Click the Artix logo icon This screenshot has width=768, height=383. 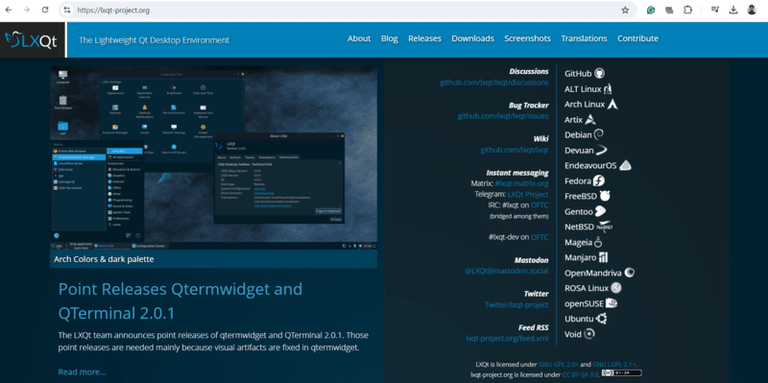[x=590, y=120]
